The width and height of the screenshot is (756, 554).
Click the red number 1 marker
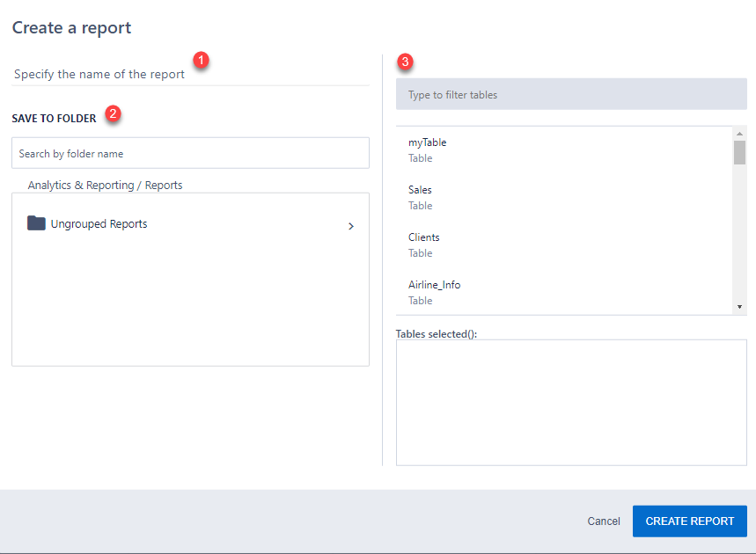pos(201,60)
